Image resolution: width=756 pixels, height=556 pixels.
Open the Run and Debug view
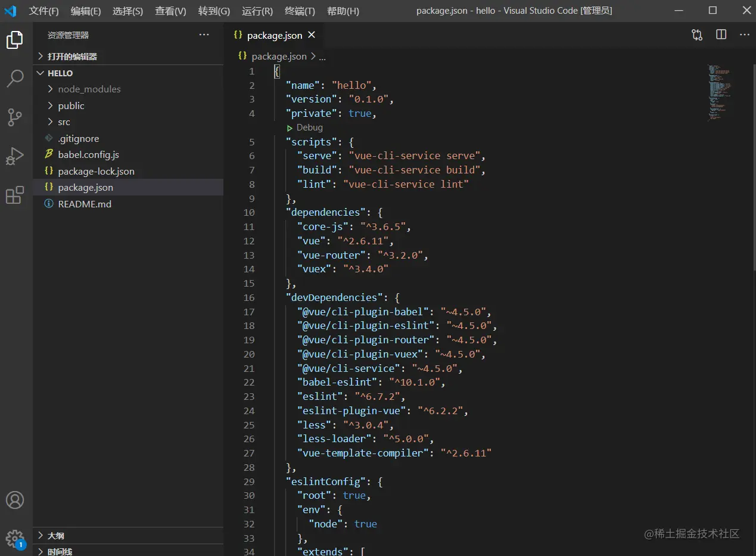pyautogui.click(x=15, y=156)
